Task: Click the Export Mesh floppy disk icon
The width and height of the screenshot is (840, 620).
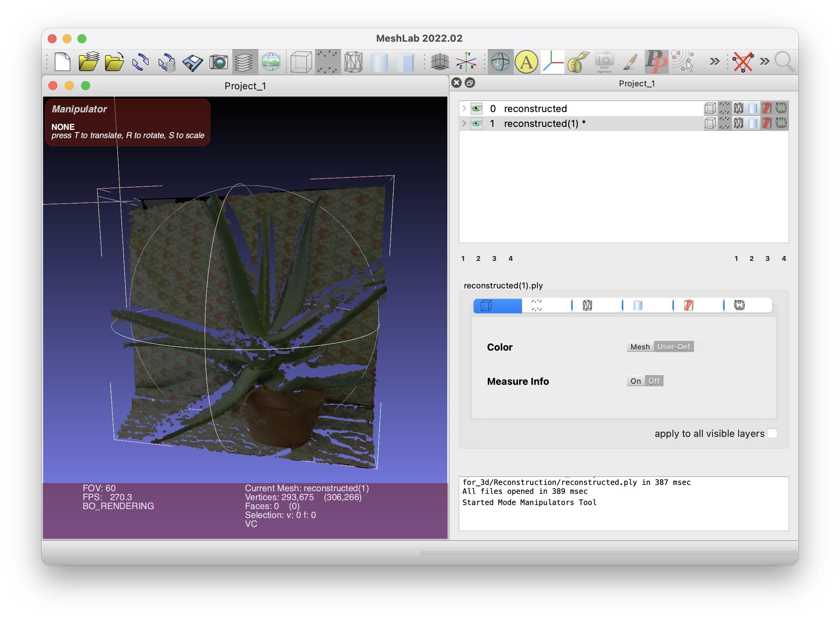Action: [192, 62]
